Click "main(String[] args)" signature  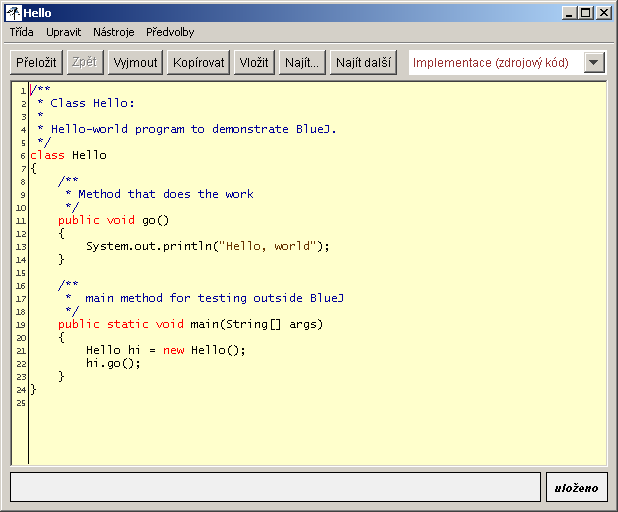click(257, 324)
